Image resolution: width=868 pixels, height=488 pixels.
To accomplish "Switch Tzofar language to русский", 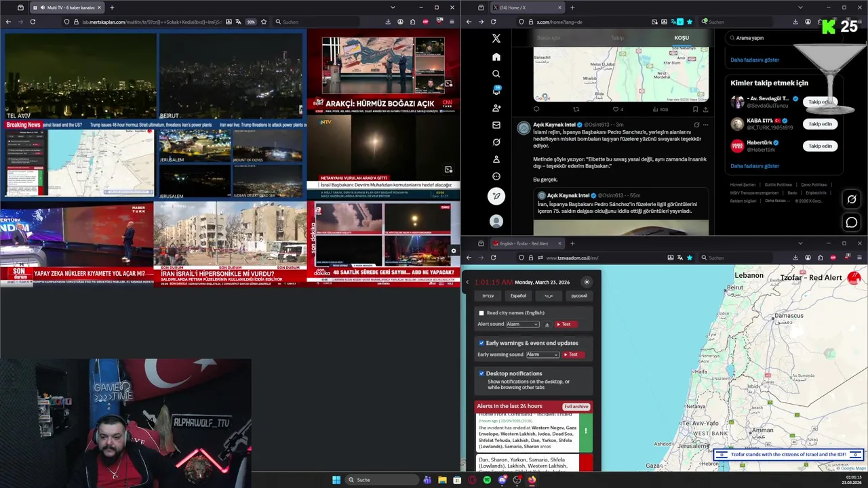I will tap(579, 296).
